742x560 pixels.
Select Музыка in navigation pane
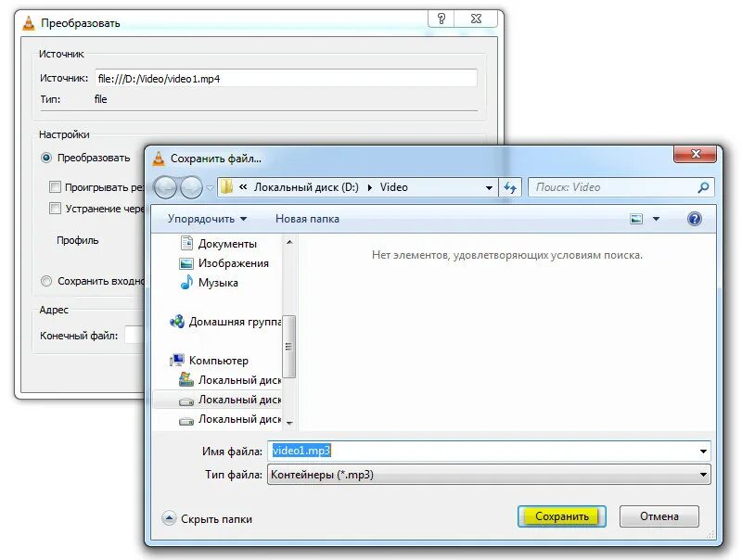tap(218, 283)
